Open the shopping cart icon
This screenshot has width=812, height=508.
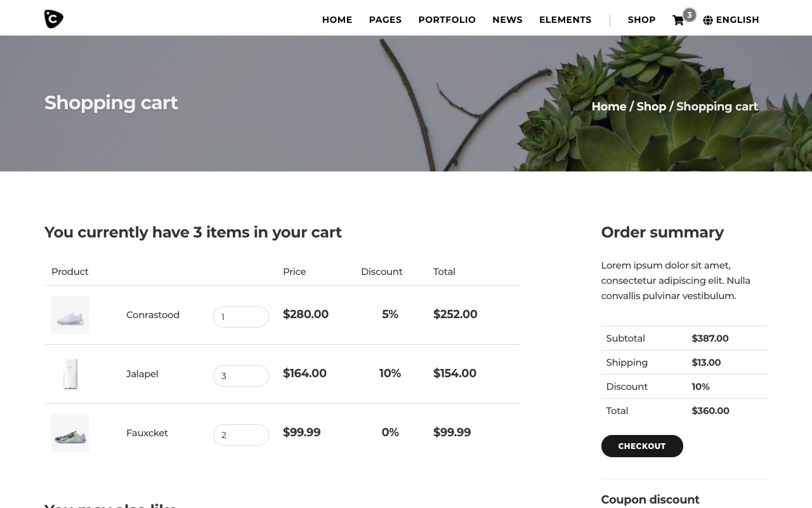pos(678,20)
